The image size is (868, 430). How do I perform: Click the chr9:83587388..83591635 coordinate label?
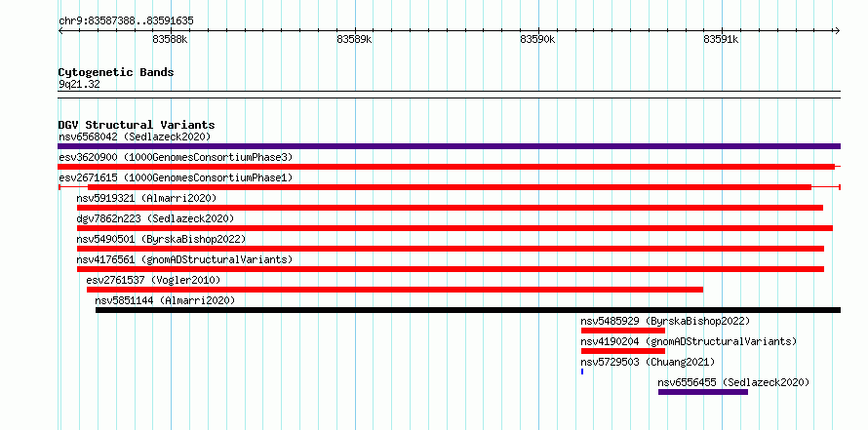(x=126, y=21)
